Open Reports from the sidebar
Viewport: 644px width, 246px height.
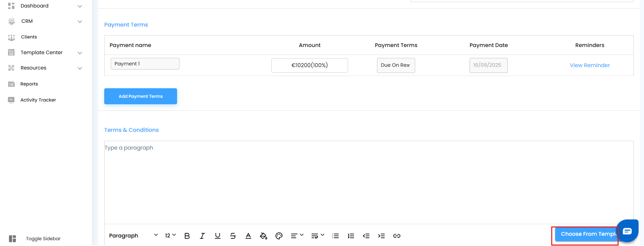tap(29, 84)
